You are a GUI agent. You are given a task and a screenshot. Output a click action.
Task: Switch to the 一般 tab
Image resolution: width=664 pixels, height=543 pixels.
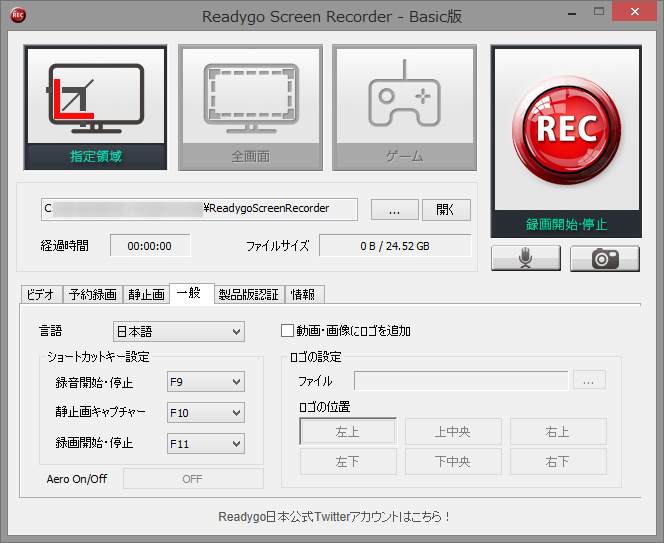[191, 293]
